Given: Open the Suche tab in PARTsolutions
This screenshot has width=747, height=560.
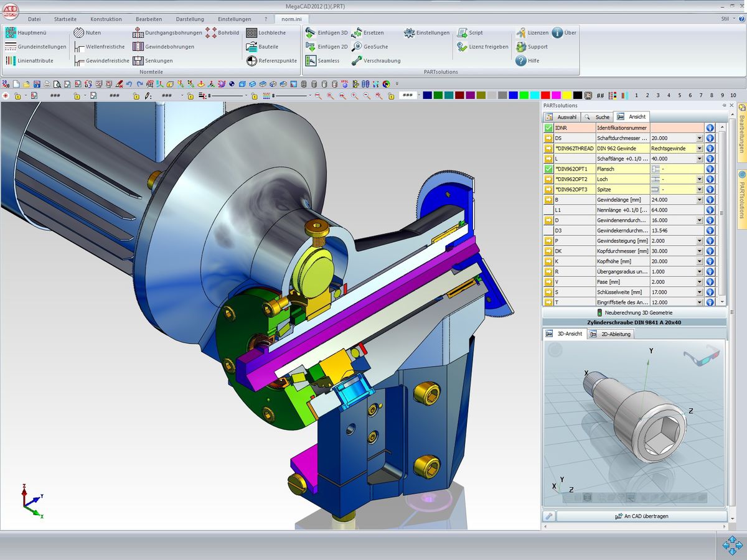Looking at the screenshot, I should pyautogui.click(x=597, y=117).
